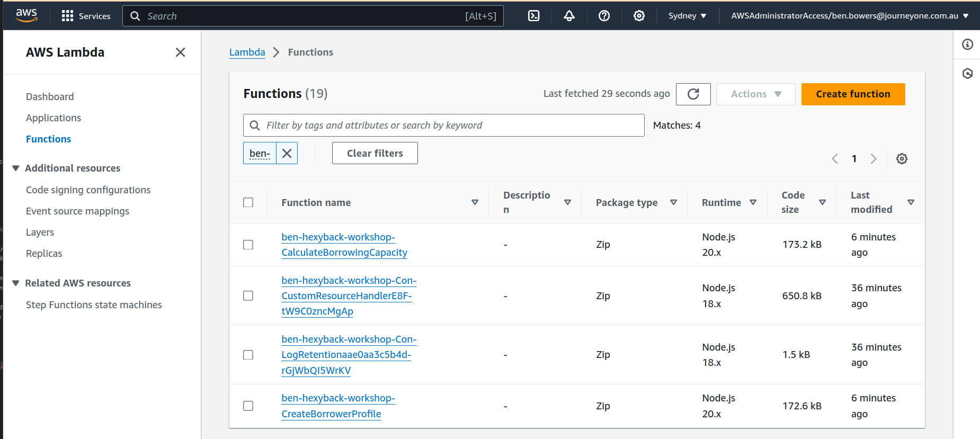Sort by Package type column arrow
The height and width of the screenshot is (439, 980).
pos(673,202)
